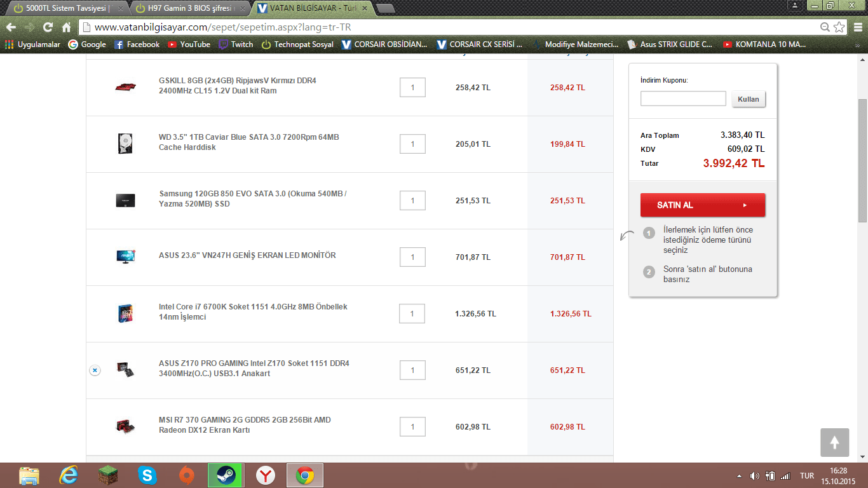
Task: Edit quantity field for GSKILL RAM
Action: pos(412,88)
